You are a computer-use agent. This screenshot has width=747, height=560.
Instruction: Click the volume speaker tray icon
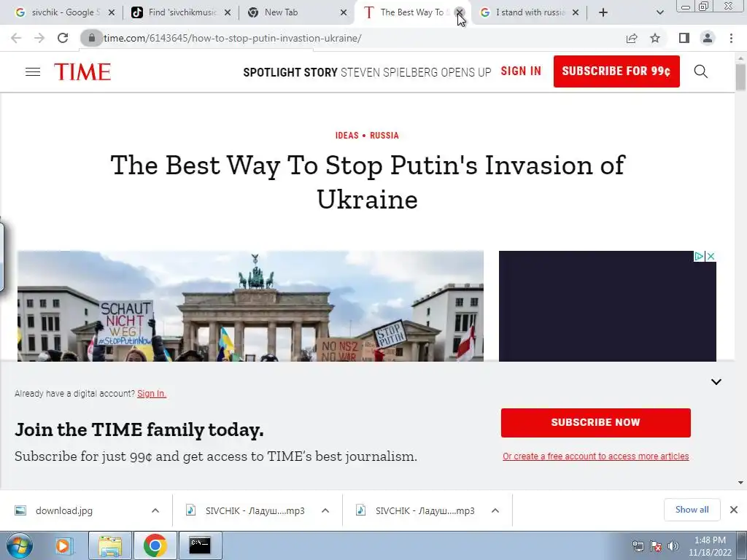click(673, 546)
